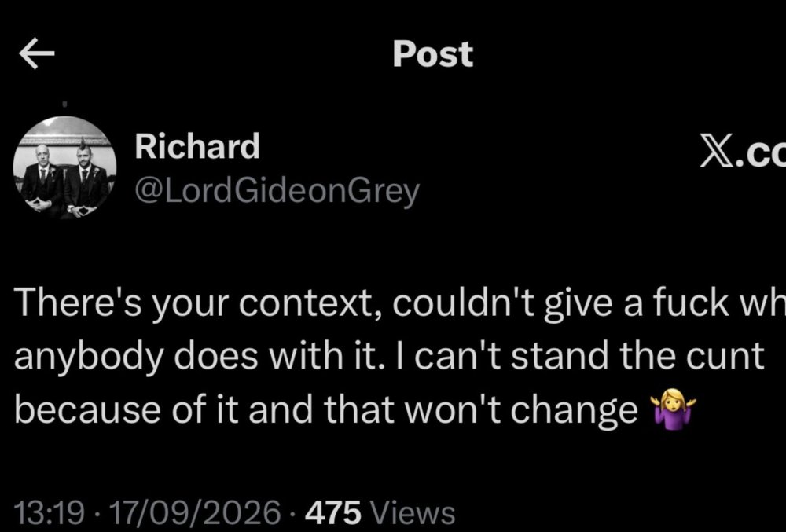This screenshot has height=532, width=786.
Task: Click the mohawk man in the avatar
Action: click(85, 178)
